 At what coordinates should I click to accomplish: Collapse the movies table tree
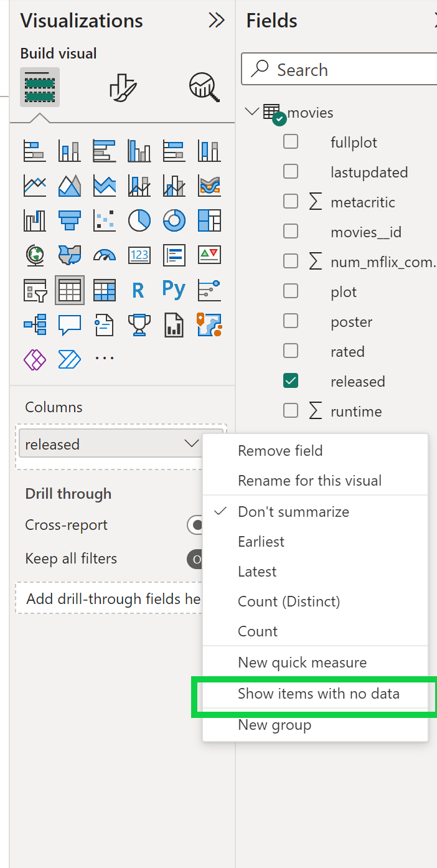(252, 112)
